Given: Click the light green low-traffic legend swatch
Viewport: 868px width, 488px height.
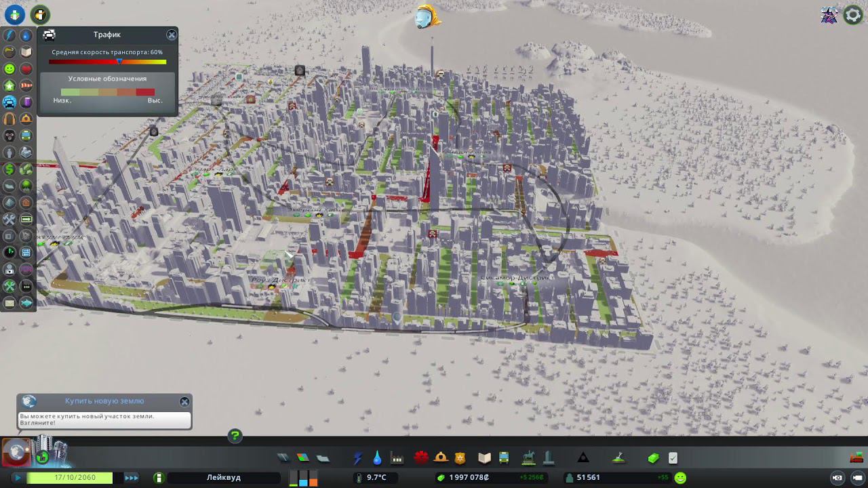Looking at the screenshot, I should pos(71,91).
